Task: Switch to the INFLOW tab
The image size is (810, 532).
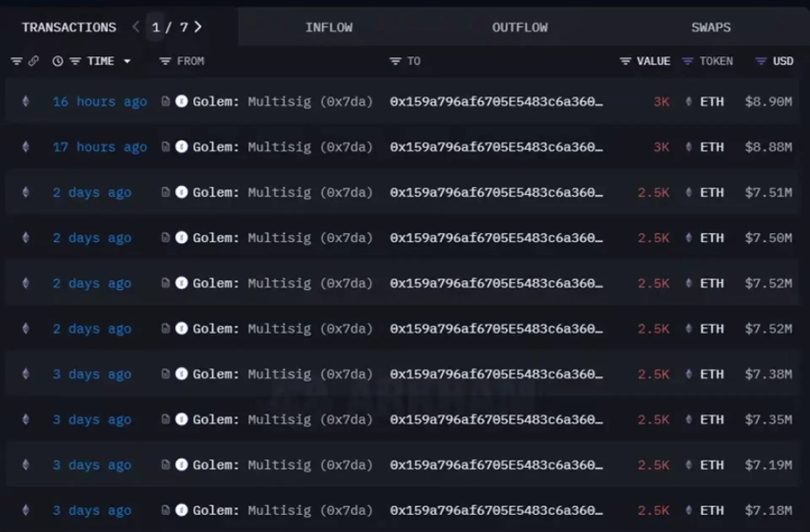Action: (329, 27)
